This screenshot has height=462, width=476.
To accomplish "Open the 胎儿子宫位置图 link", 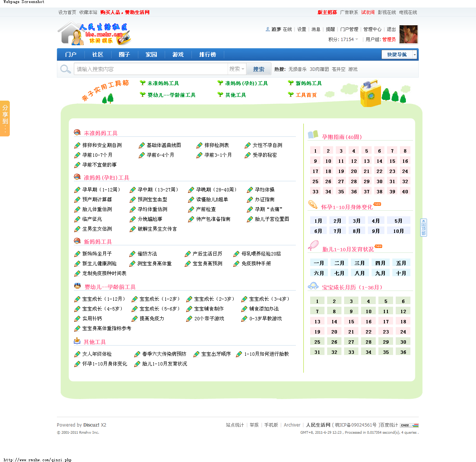I will pyautogui.click(x=272, y=219).
